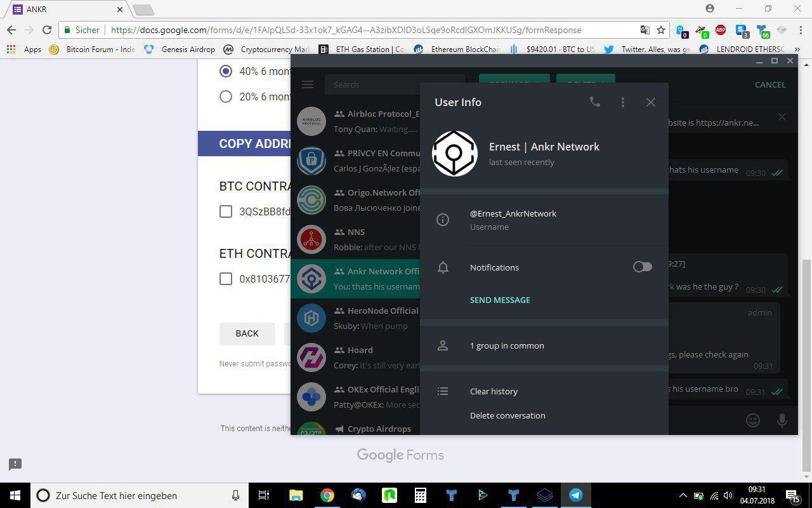Open the $9420.01 BTC to USD bookmark
Viewport: 812px width, 508px height.
click(553, 49)
